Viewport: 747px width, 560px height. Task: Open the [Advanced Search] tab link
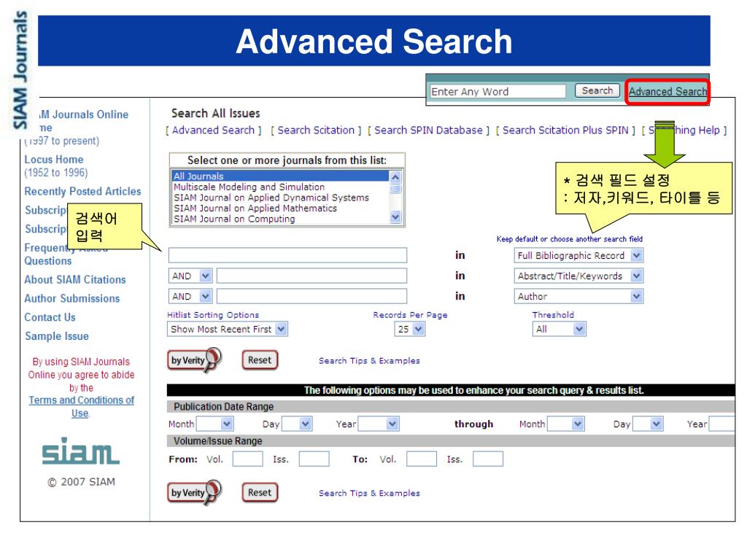pyautogui.click(x=213, y=130)
